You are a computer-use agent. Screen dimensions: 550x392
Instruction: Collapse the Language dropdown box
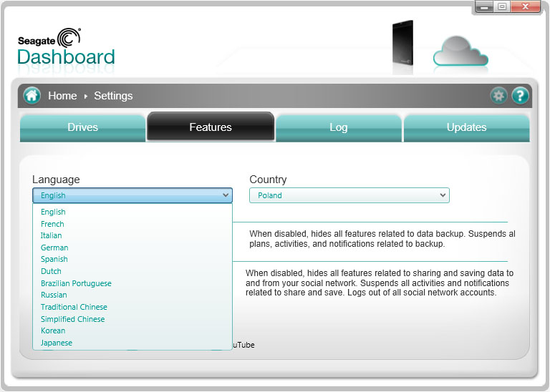[x=132, y=195]
